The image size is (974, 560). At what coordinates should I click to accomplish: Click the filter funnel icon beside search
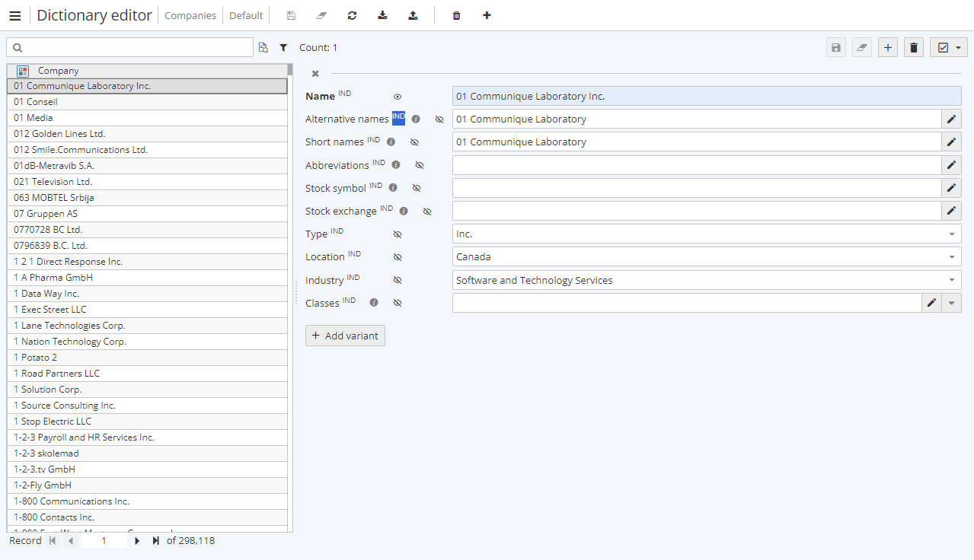(x=283, y=47)
